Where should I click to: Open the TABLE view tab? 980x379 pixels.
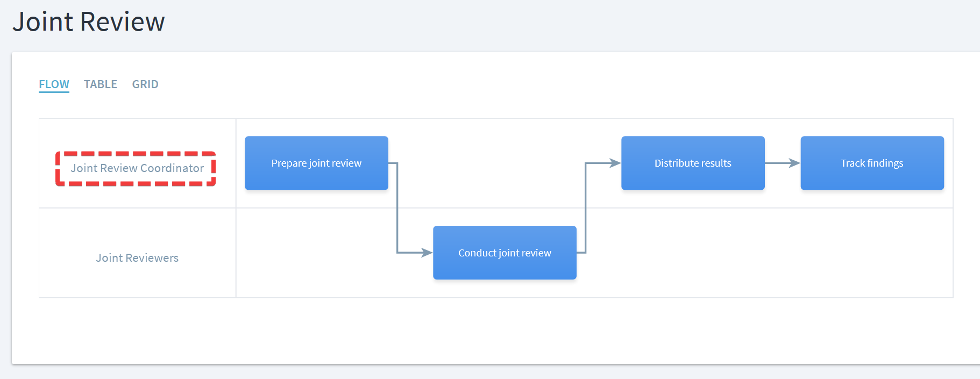(101, 84)
